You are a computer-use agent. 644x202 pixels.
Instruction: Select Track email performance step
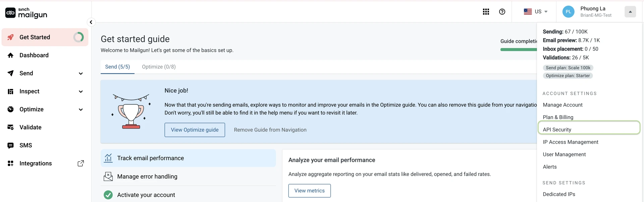188,158
